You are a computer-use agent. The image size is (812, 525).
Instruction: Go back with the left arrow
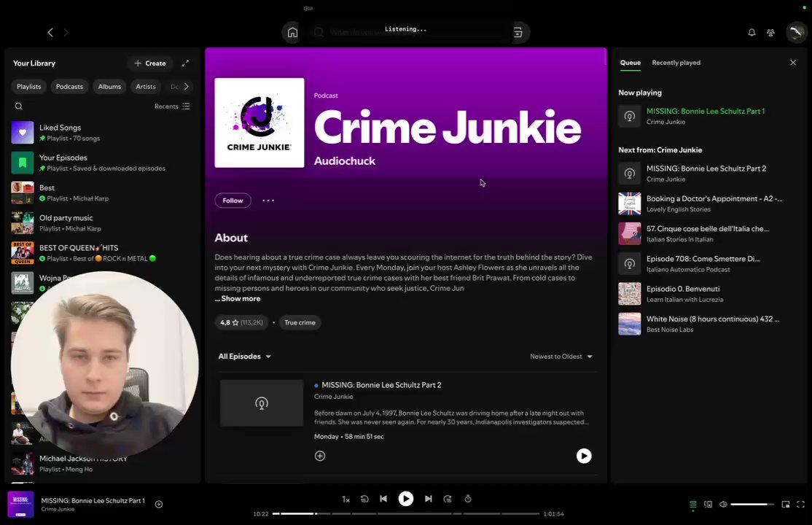(x=50, y=32)
